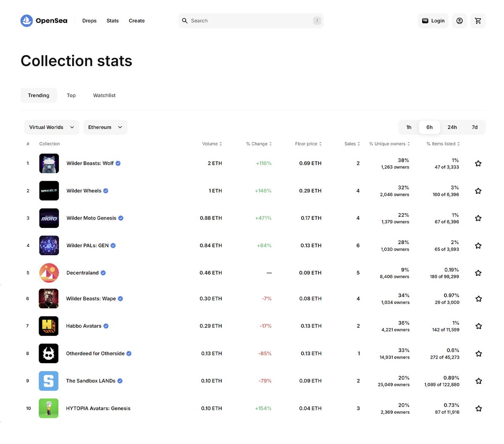Click the search magnifier icon
Screen dimensions: 504x444
click(185, 21)
